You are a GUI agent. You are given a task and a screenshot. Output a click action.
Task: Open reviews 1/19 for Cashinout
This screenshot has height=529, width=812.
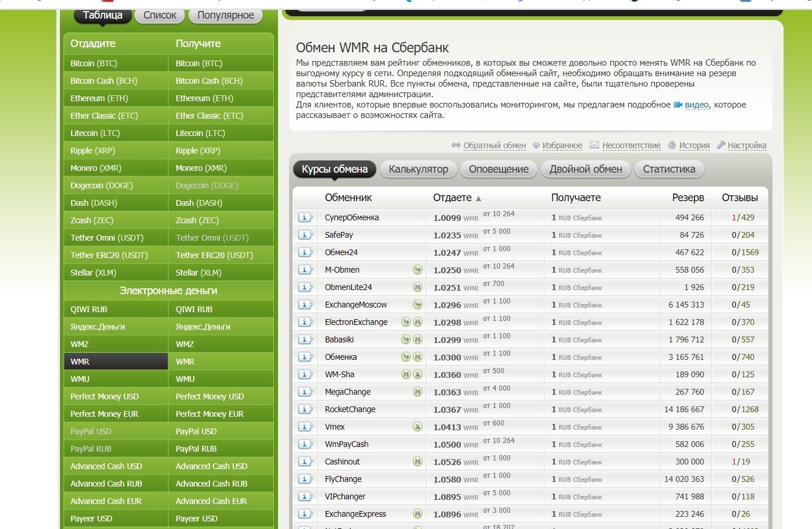pos(741,462)
